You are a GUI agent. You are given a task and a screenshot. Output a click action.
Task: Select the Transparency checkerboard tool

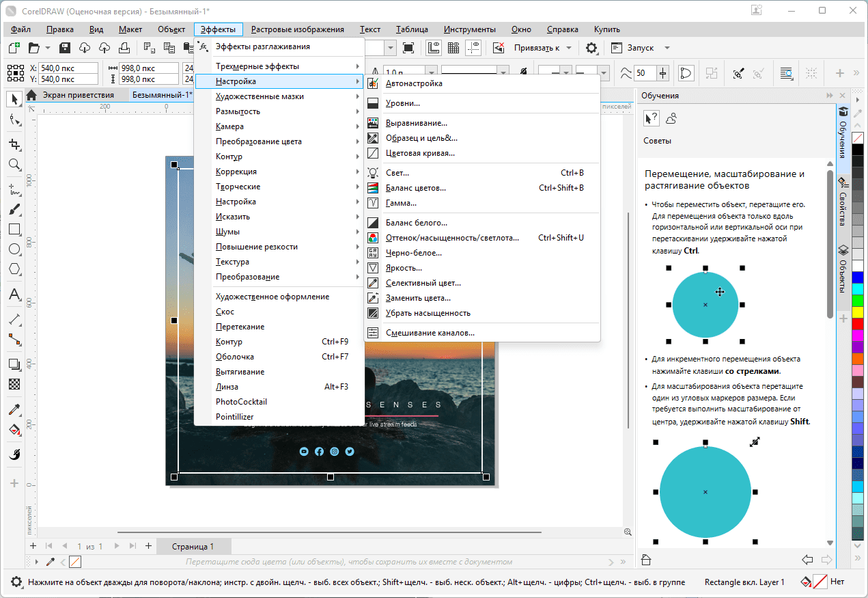pos(14,384)
